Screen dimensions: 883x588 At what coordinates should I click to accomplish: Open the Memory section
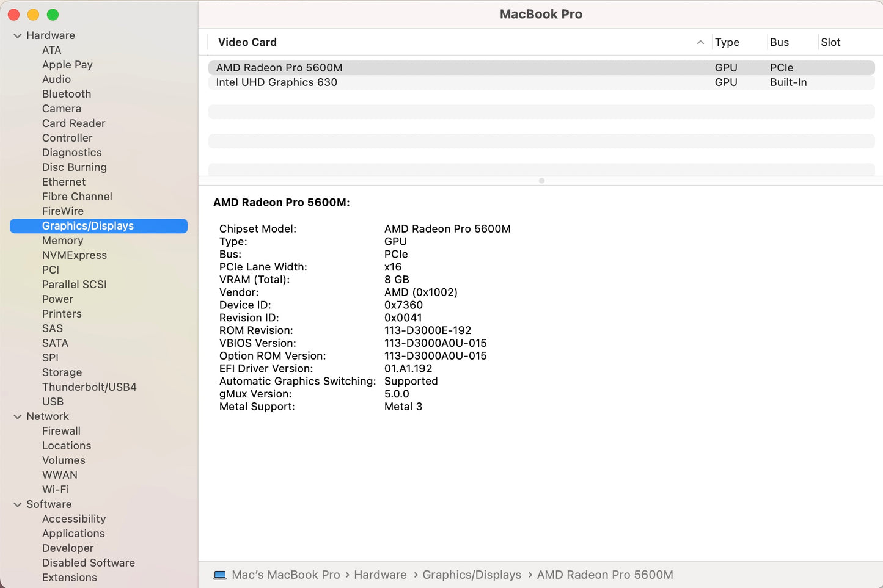pos(62,241)
